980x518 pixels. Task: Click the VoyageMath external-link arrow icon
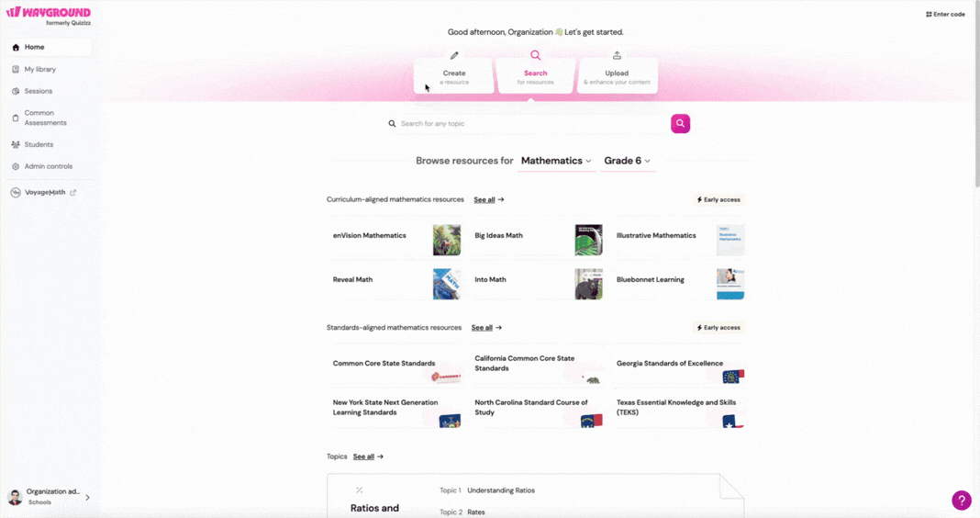[x=73, y=193]
